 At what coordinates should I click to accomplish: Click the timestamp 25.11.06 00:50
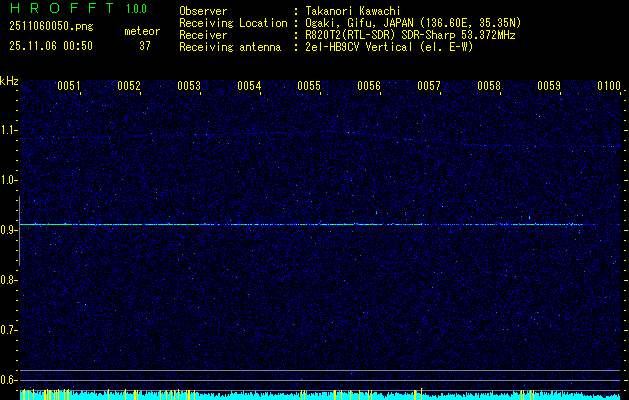[x=51, y=46]
